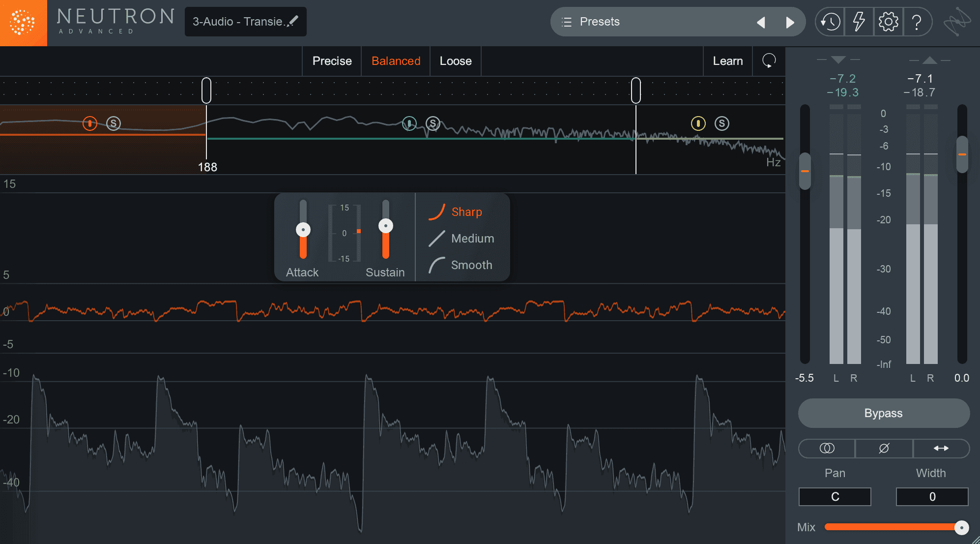Click the down triangle above the input meter

(838, 60)
